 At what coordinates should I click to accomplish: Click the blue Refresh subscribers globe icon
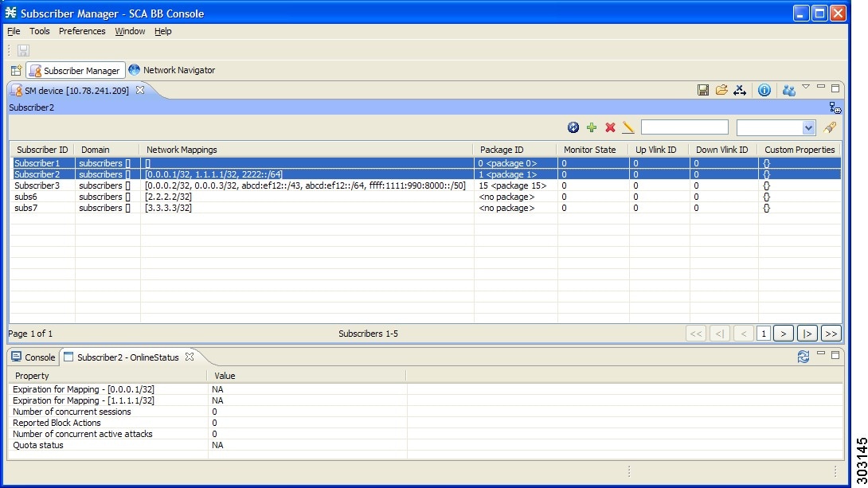pos(573,127)
